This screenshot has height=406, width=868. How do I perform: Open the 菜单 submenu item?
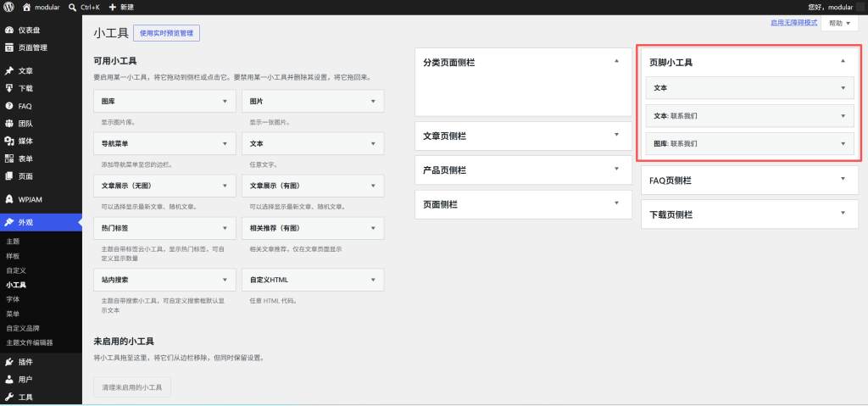pos(14,314)
